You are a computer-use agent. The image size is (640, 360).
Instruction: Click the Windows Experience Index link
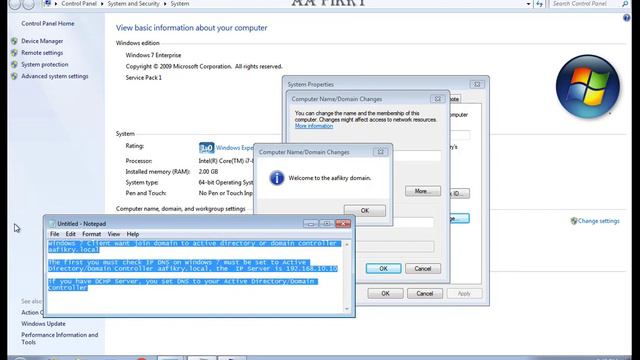[235, 148]
